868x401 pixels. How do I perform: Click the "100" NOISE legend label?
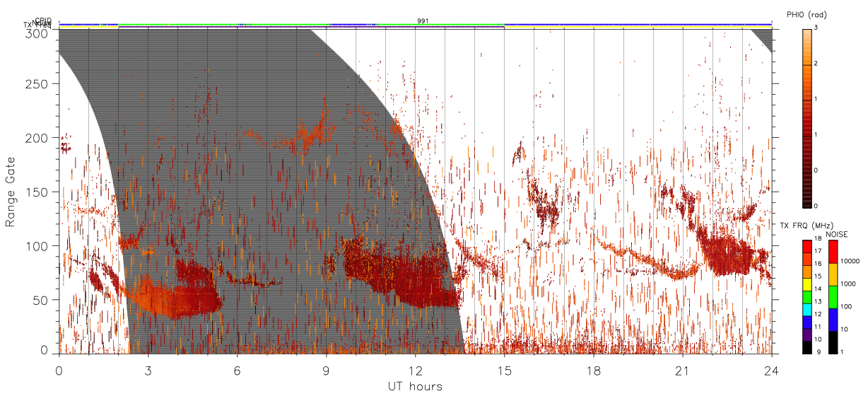coord(846,306)
